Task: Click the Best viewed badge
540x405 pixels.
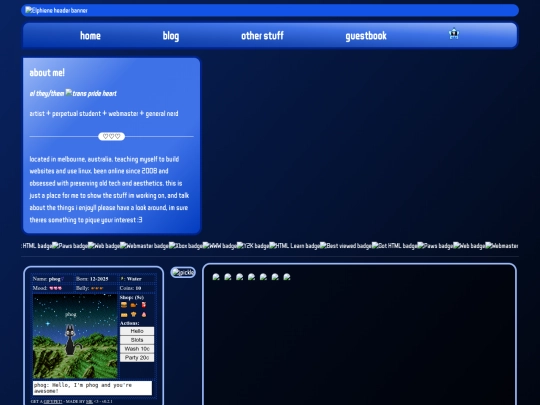Action: pos(346,246)
